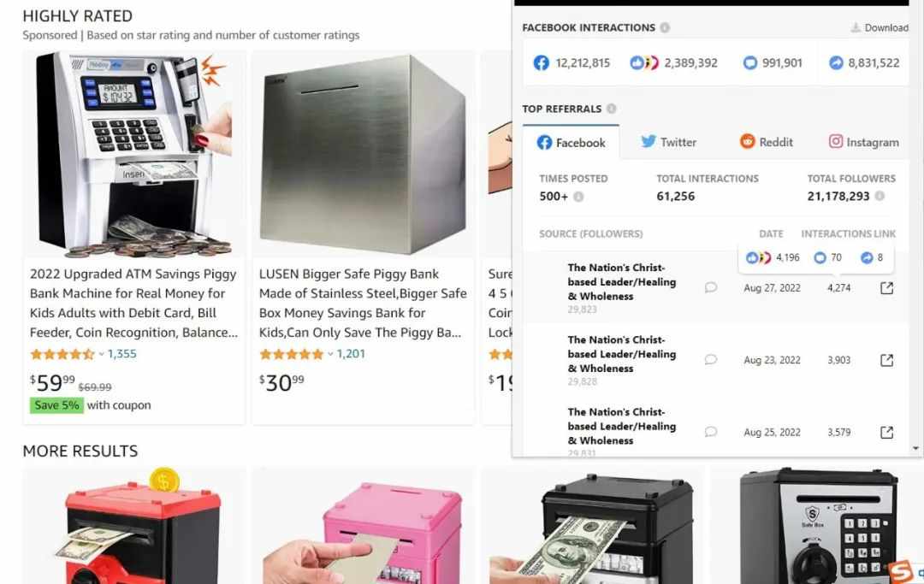
Task: Select the Instagram referrals tab
Action: click(x=864, y=142)
